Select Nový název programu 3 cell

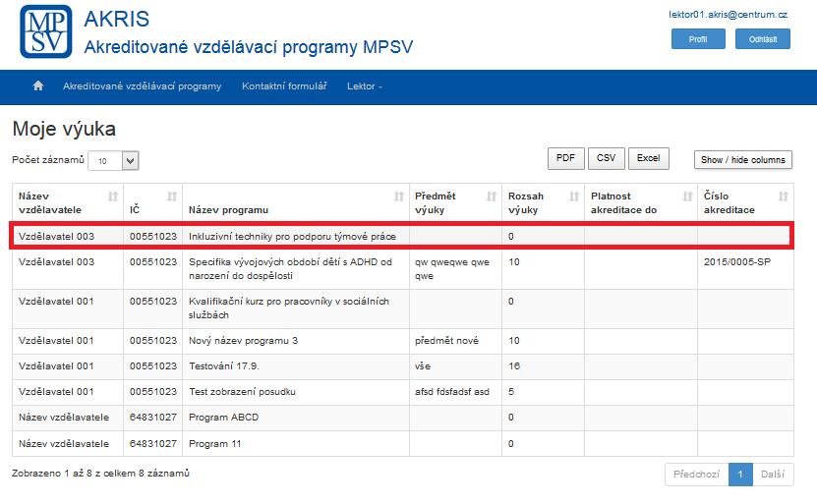pyautogui.click(x=295, y=341)
